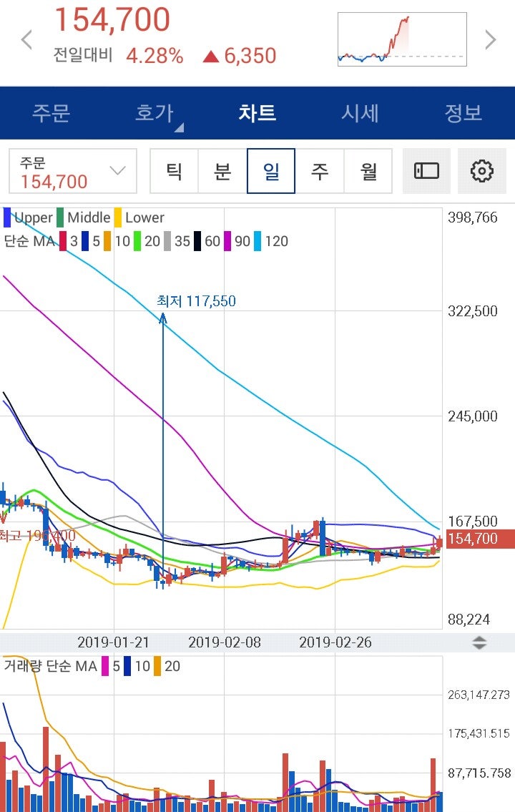Switch to the 주문 tab
Image resolution: width=515 pixels, height=812 pixels.
[51, 113]
